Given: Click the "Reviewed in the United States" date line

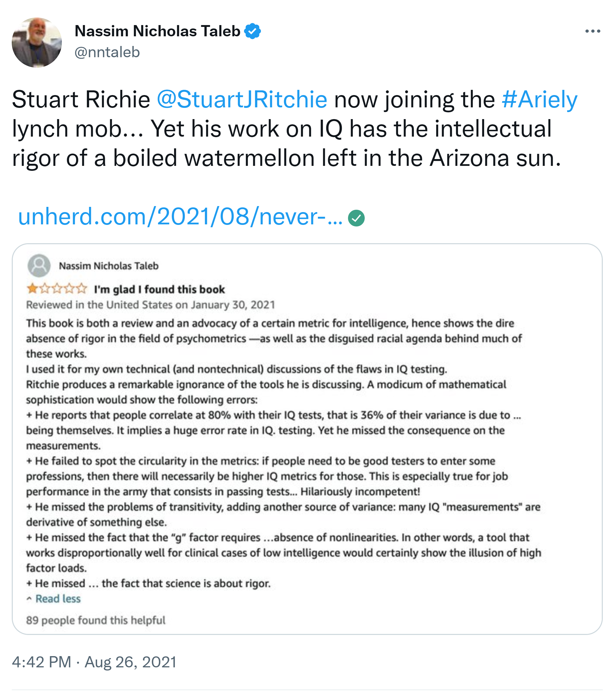Looking at the screenshot, I should [151, 305].
